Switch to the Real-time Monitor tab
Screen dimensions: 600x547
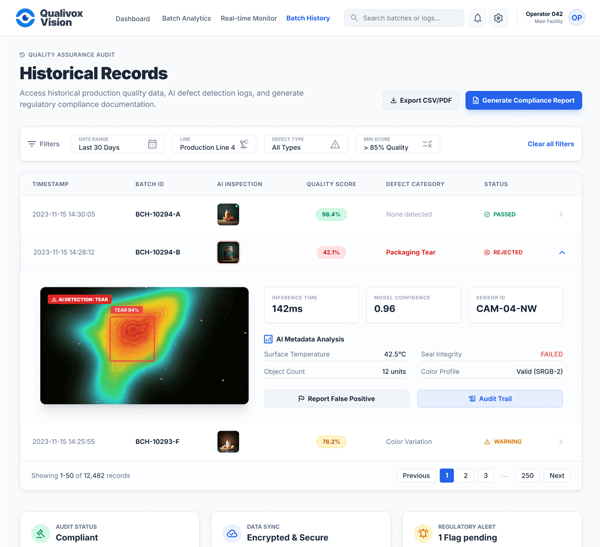pyautogui.click(x=248, y=18)
